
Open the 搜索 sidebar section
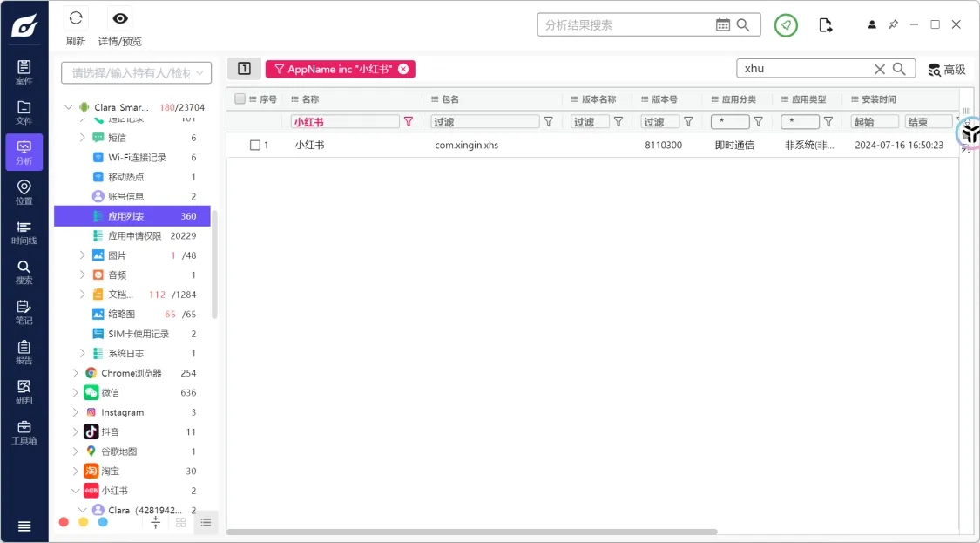[x=24, y=273]
